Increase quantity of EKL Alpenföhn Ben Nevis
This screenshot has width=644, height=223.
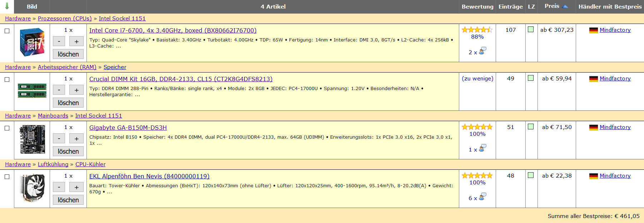click(76, 187)
